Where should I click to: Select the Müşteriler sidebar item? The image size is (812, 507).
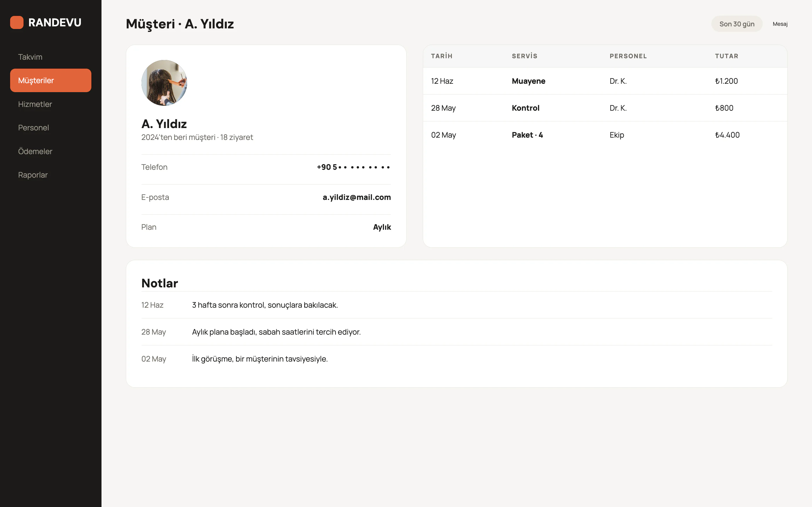pos(51,81)
